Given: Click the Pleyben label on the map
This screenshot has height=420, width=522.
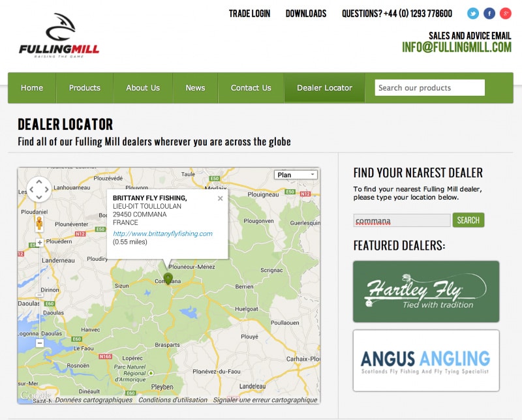Looking at the screenshot, I should [x=162, y=387].
